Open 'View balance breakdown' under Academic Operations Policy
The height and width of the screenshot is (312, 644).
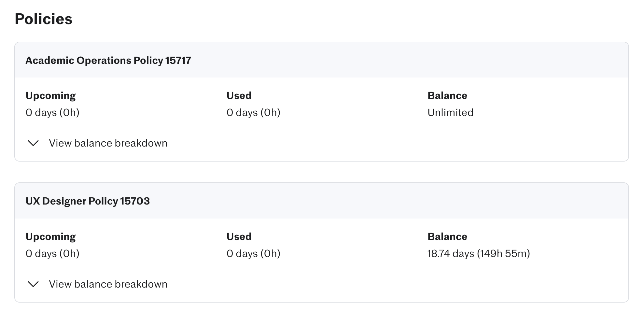click(x=108, y=143)
